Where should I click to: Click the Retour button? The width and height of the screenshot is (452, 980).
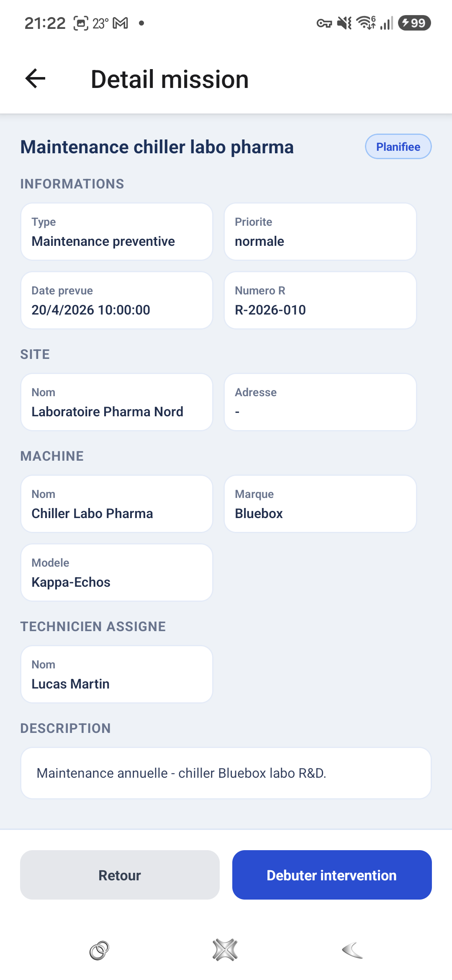(x=120, y=875)
